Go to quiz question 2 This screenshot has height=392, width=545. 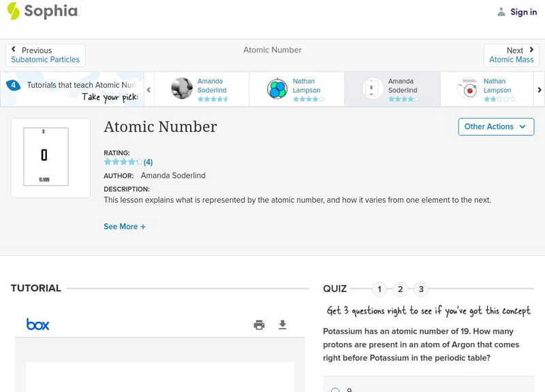[401, 289]
